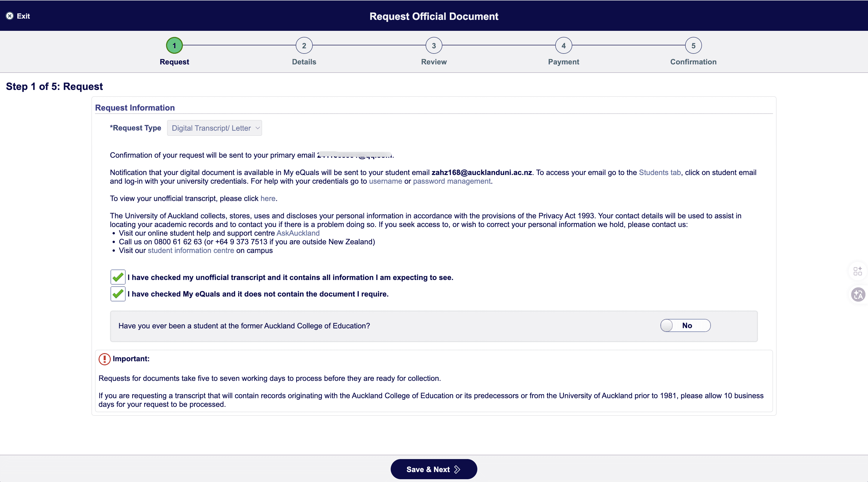Click the Exit X icon
Viewport: 868px width, 482px height.
click(x=10, y=16)
